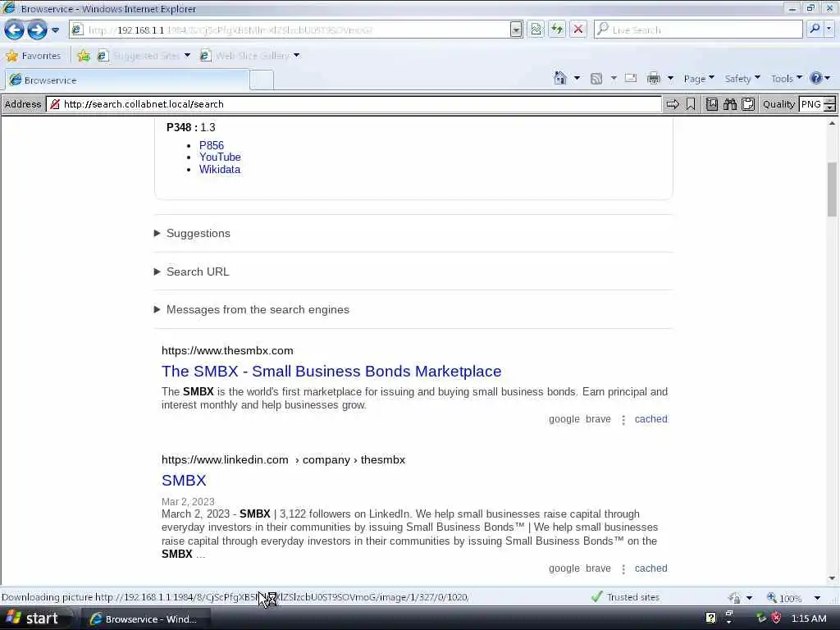The height and width of the screenshot is (630, 840).
Task: Toggle the Compatibility View icon
Action: pos(536,30)
